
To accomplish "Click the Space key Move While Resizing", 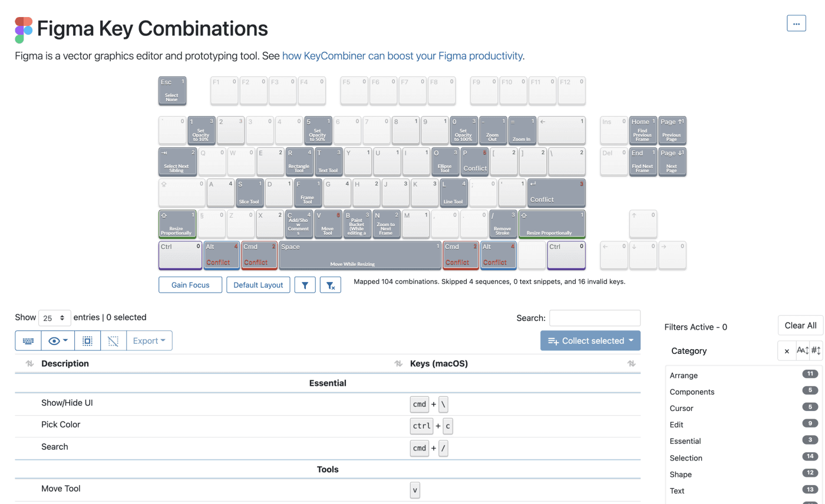I will (360, 255).
